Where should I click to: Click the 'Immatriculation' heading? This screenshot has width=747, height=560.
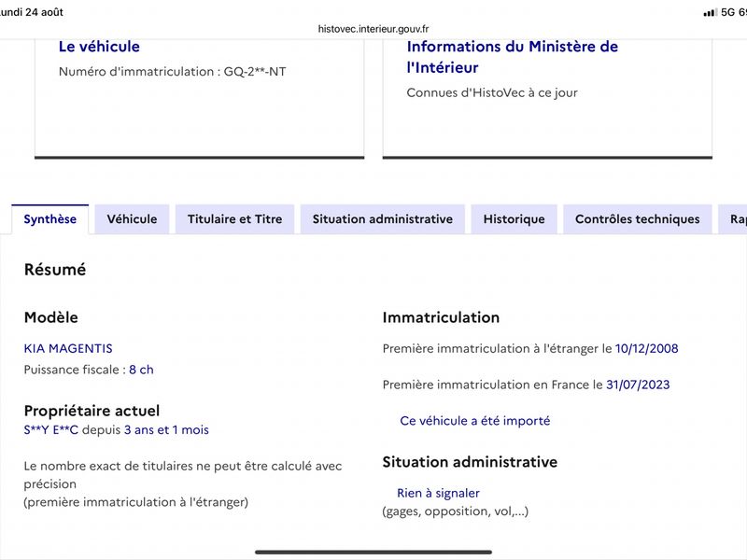pyautogui.click(x=441, y=317)
